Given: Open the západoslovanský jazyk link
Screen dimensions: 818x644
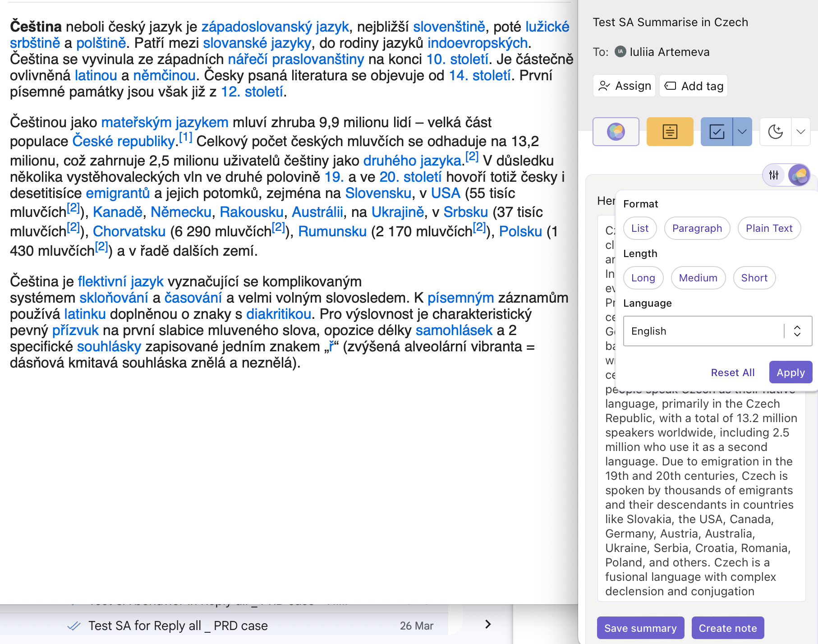Looking at the screenshot, I should [x=275, y=27].
